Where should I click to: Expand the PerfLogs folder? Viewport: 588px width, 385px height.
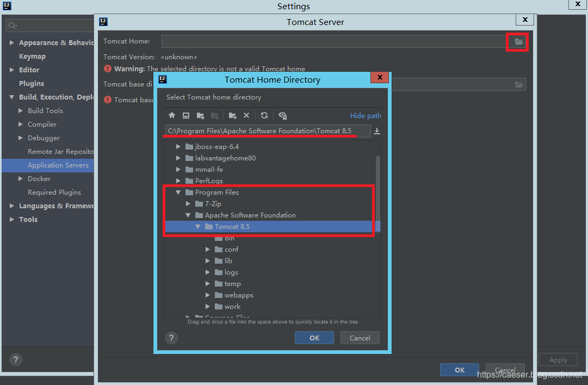[x=178, y=181]
